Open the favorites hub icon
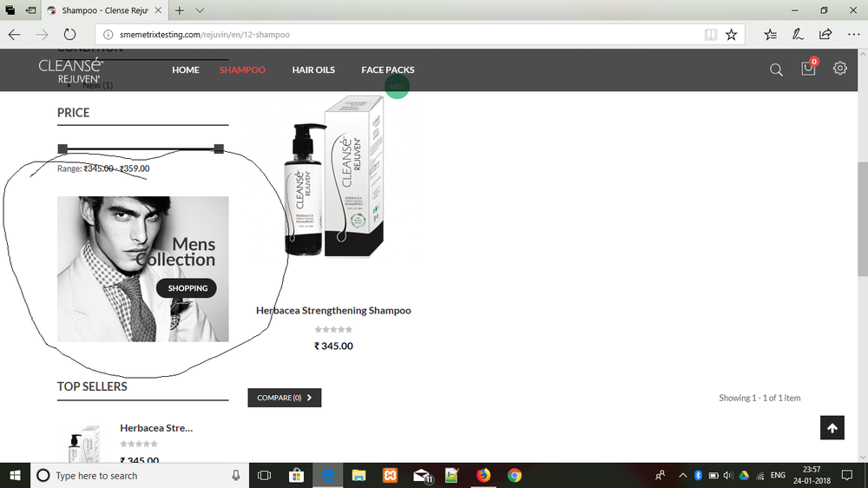Screen dimensions: 868x488 click(x=770, y=35)
